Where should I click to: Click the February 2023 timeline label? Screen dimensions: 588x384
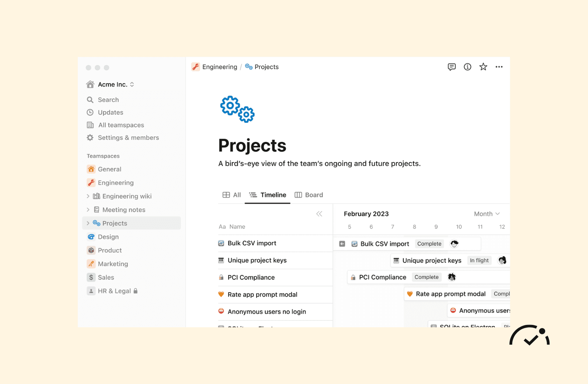pyautogui.click(x=366, y=214)
